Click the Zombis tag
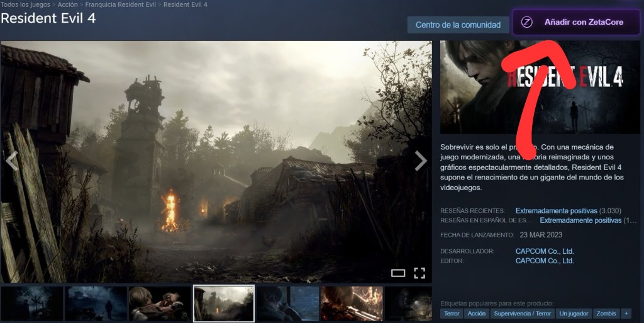Viewport: 644px width, 323px height. [606, 314]
